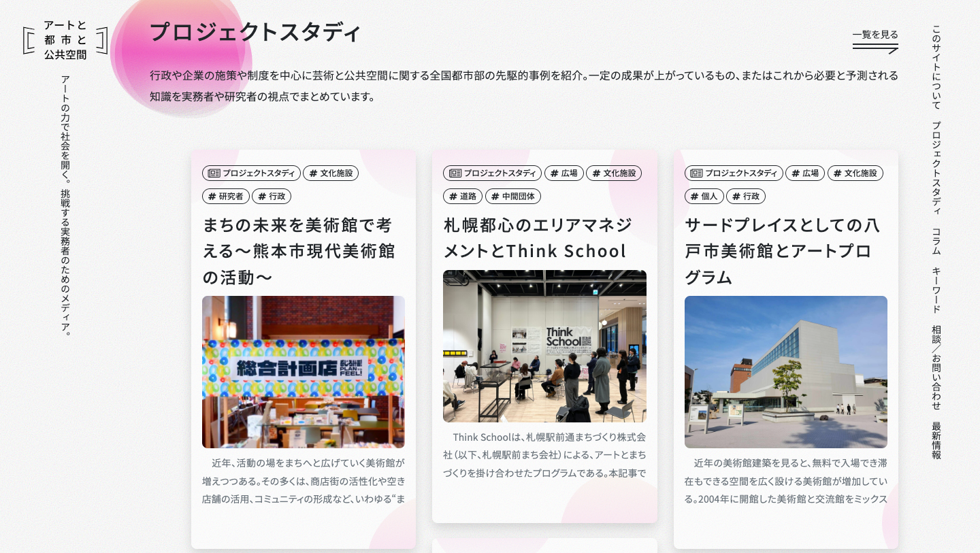Open プロジェクトスタディ in the vertical side menu
Viewport: 980px width, 553px height.
point(936,168)
